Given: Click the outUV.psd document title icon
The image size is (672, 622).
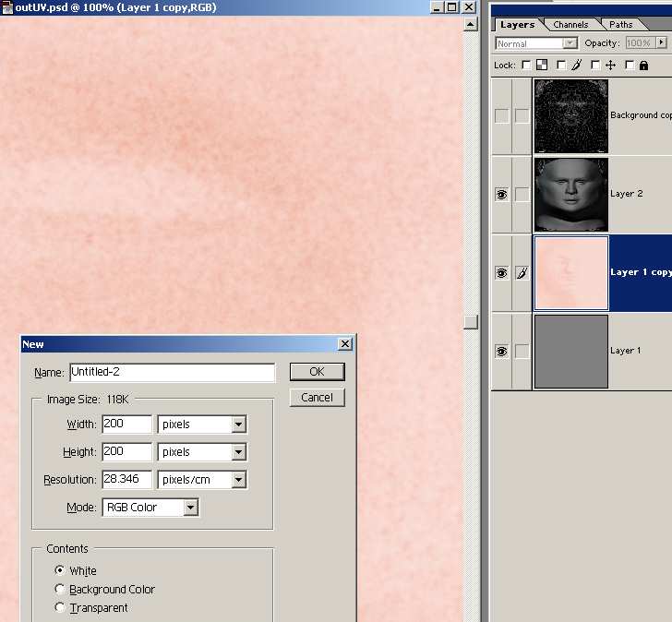Looking at the screenshot, I should pyautogui.click(x=7, y=6).
